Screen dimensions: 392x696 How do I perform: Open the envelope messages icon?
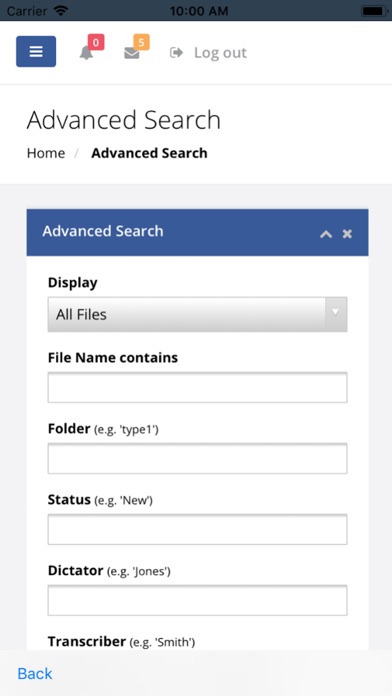click(131, 53)
